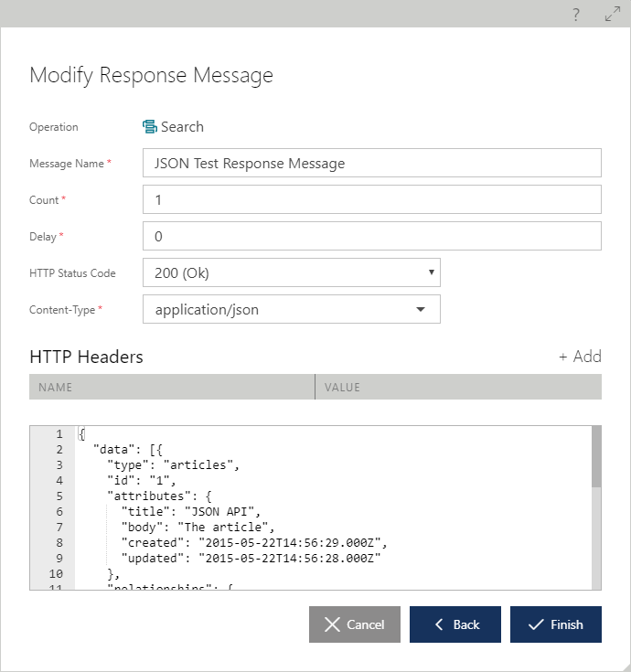Go Back to the previous step
The image size is (631, 672).
(x=455, y=624)
